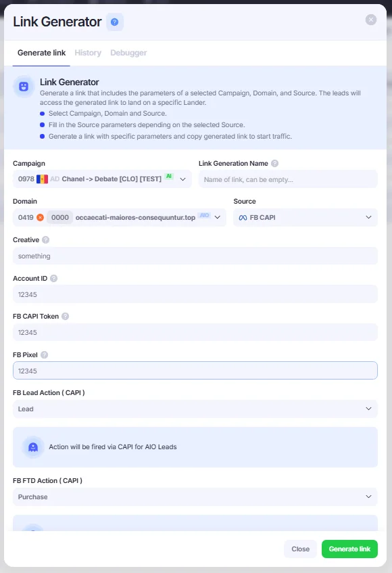Click the question mark icon next to FB Pixel
392x573 pixels.
[x=44, y=355]
